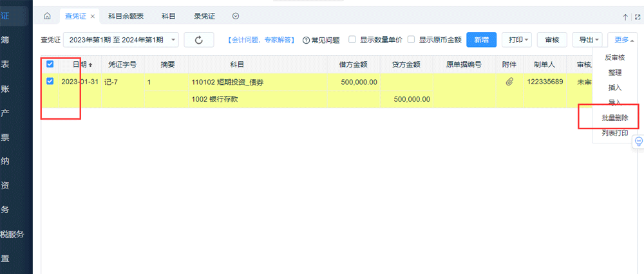Toggle the fullscreen icon at top right
Screen dimensions: 644x274
637,16
